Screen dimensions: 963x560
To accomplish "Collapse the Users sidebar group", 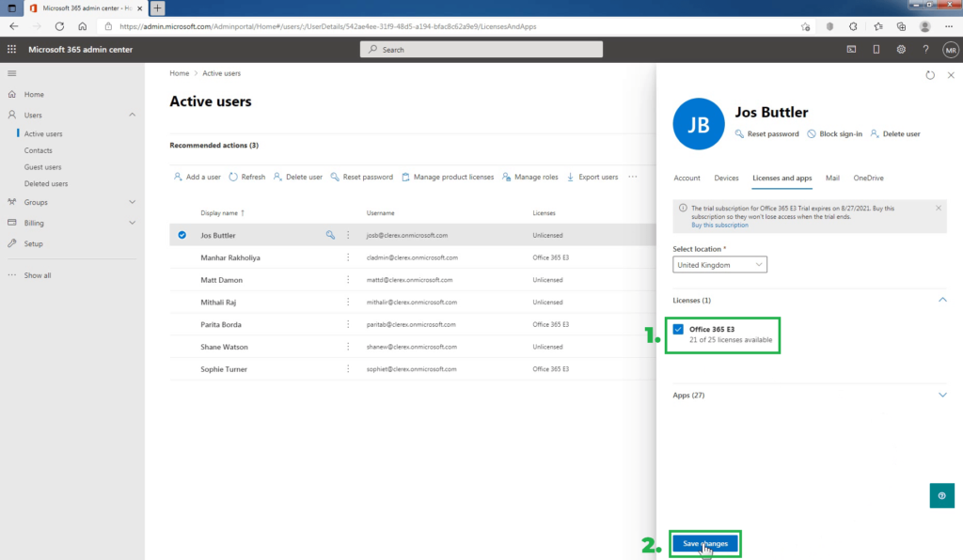I will [132, 115].
